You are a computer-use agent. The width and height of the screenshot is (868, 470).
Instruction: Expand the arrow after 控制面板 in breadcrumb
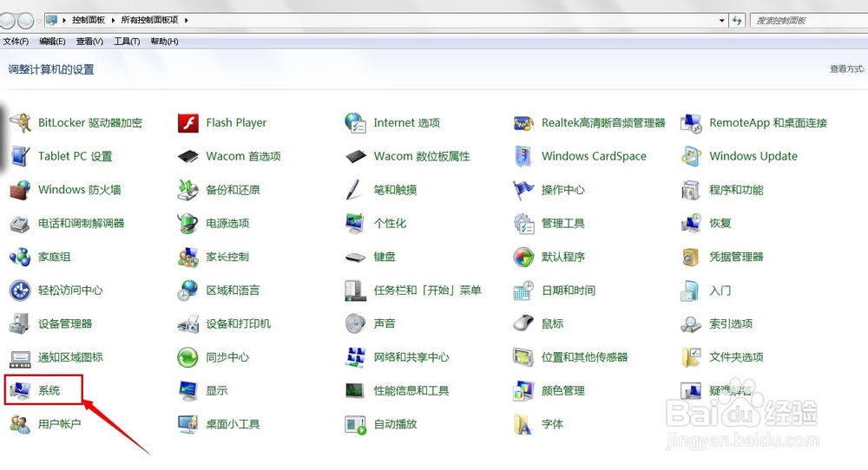click(113, 20)
